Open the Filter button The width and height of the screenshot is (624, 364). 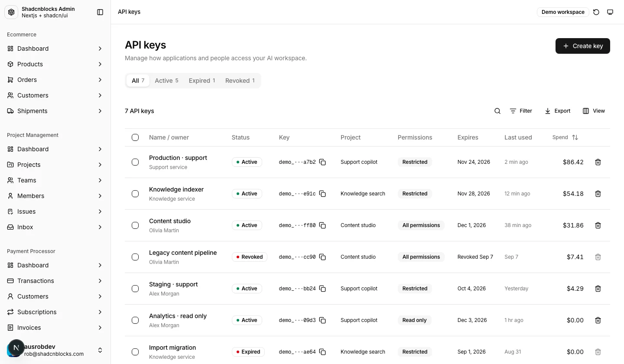point(521,111)
